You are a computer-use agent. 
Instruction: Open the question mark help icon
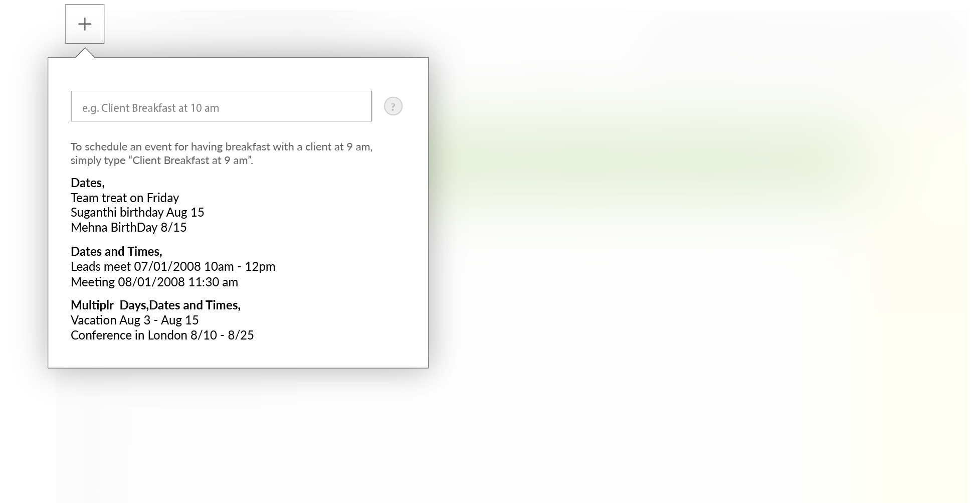[393, 106]
